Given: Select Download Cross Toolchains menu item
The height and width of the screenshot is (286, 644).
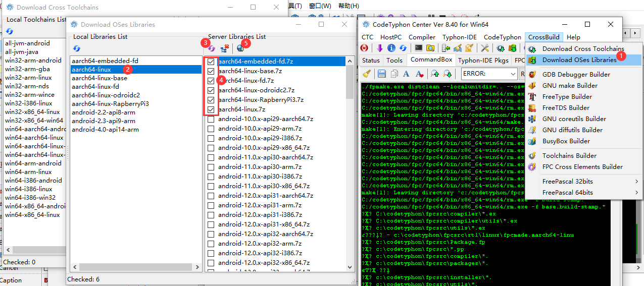Looking at the screenshot, I should tap(583, 48).
